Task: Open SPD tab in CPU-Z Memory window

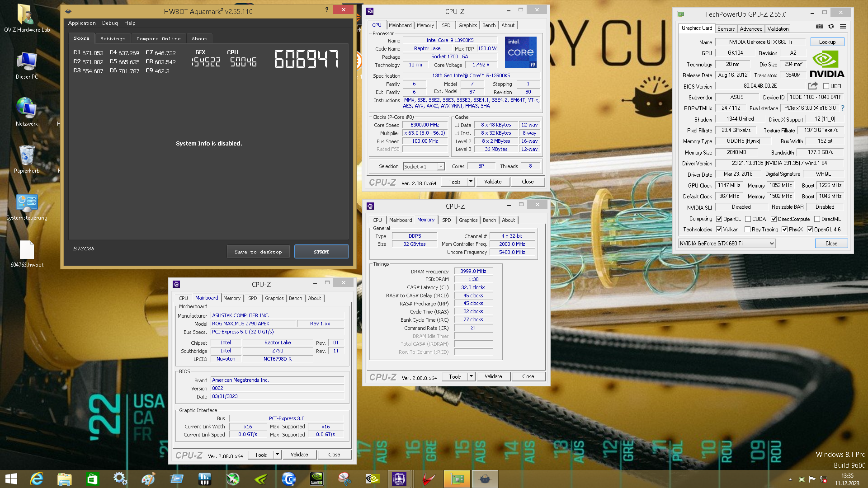Action: [x=446, y=220]
